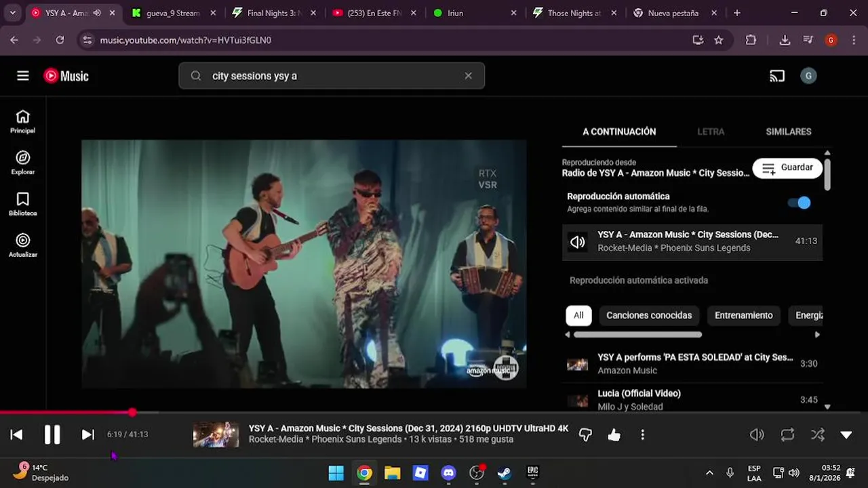Switch to Iriun browser tab
This screenshot has width=868, height=488.
pos(473,13)
